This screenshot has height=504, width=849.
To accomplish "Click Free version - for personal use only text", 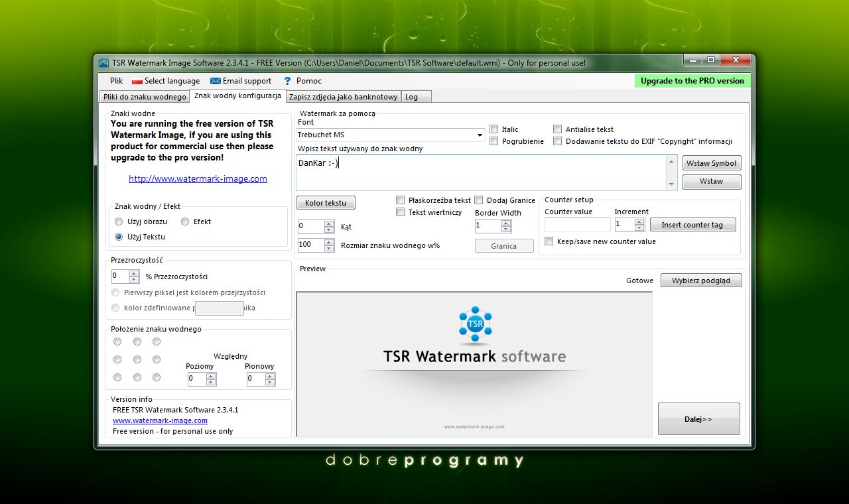I will point(173,431).
